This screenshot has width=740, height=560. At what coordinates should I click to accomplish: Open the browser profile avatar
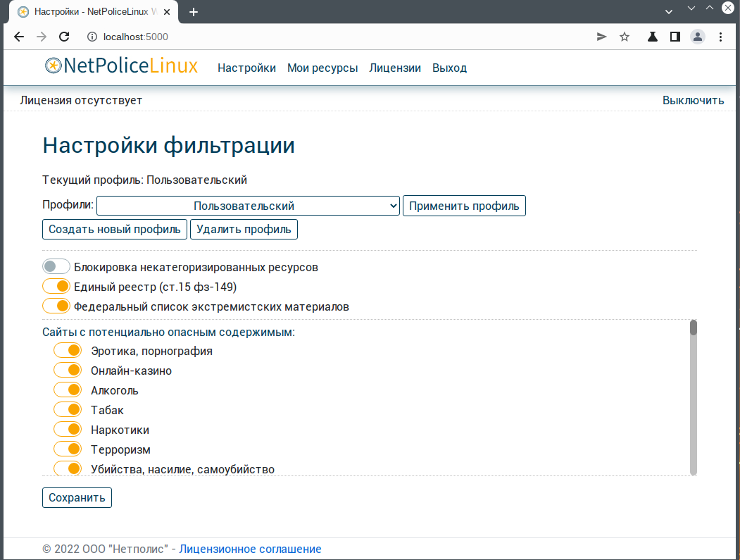click(x=697, y=37)
